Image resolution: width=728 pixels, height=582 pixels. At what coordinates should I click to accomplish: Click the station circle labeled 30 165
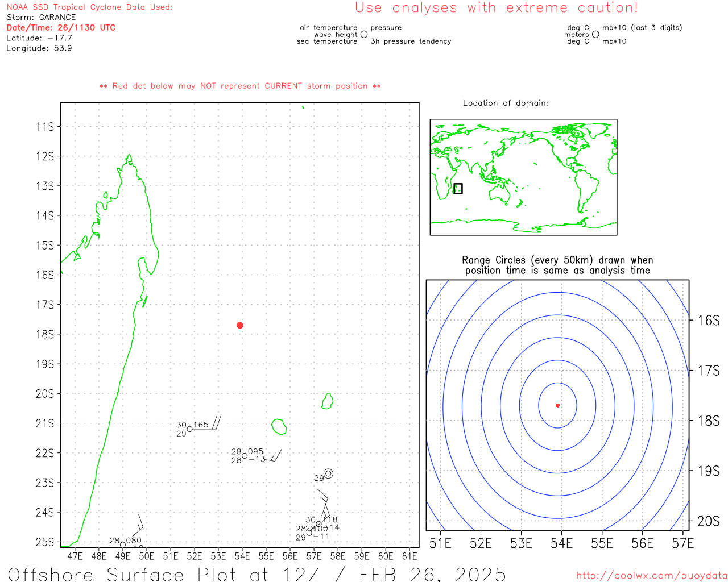190,429
